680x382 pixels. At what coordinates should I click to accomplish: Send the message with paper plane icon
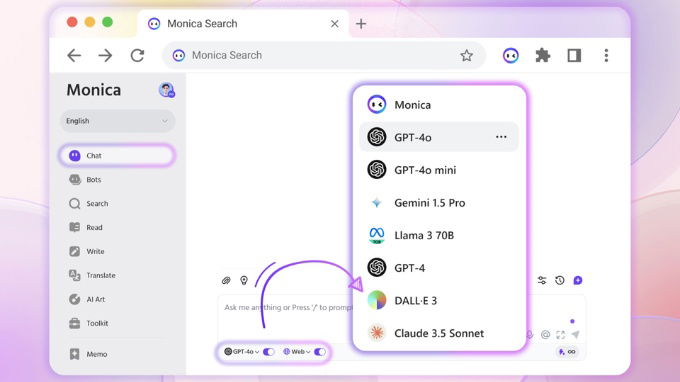[575, 334]
